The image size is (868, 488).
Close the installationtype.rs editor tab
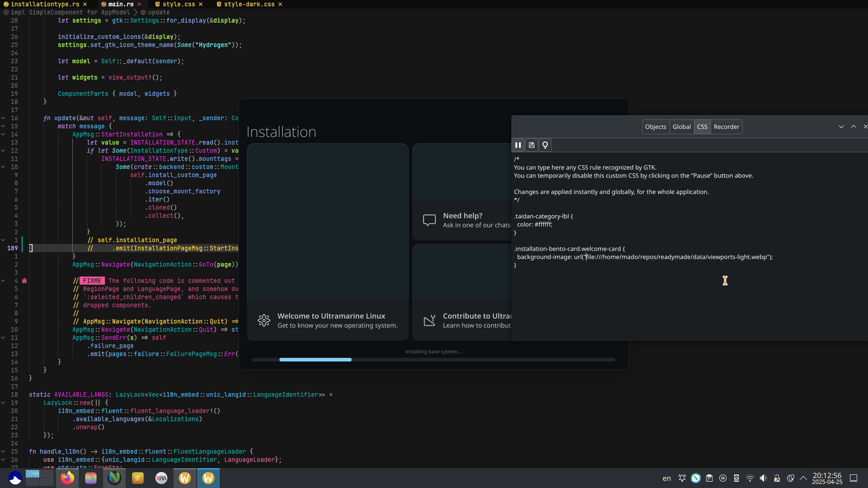coord(85,4)
